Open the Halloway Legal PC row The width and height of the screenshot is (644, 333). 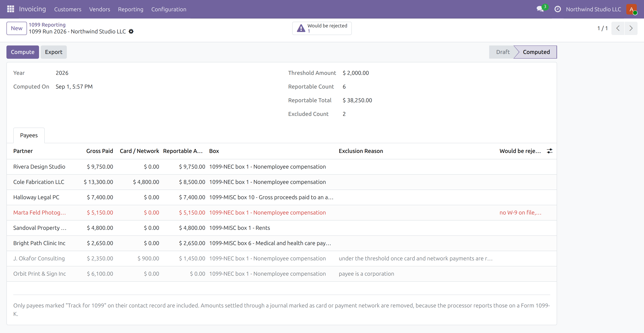coord(282,197)
